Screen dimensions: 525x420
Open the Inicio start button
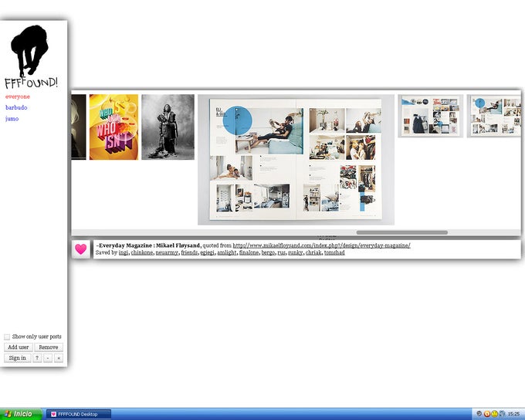click(22, 414)
